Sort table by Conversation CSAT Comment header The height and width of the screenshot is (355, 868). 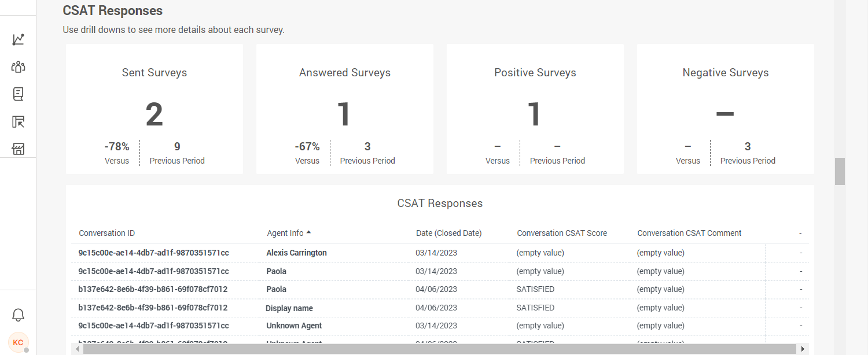(x=689, y=233)
